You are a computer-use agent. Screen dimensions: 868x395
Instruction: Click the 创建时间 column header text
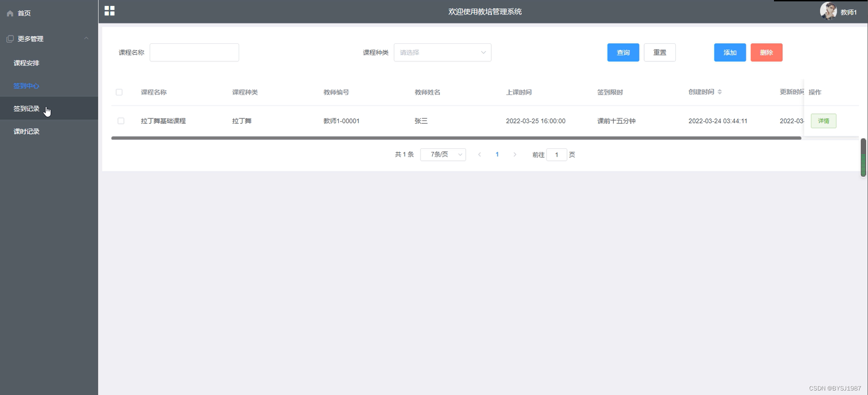701,92
